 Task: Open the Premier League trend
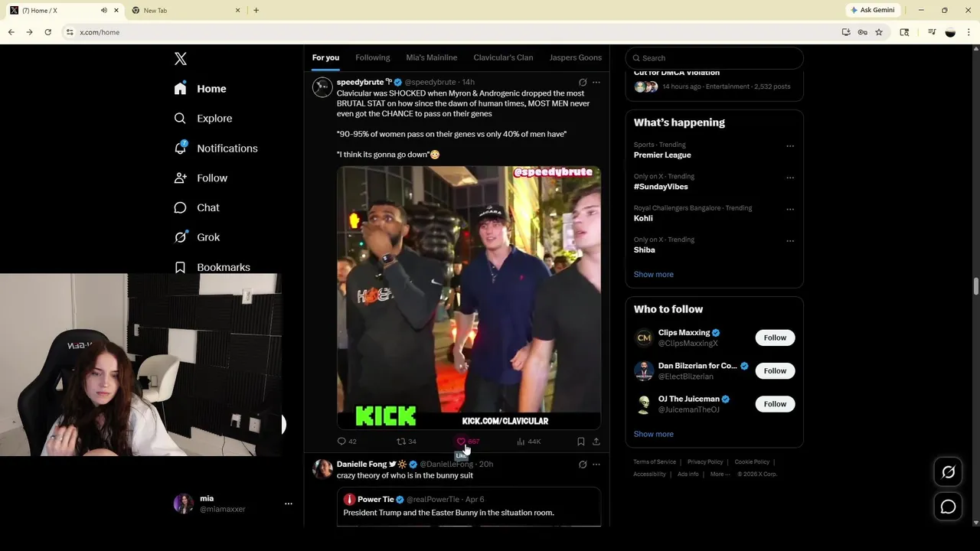[662, 155]
